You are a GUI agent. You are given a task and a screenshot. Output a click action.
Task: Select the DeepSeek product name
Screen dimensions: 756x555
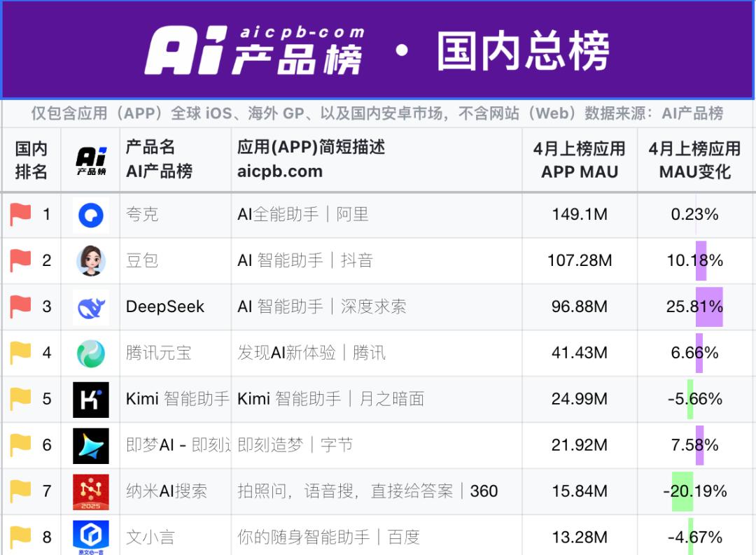coord(165,307)
